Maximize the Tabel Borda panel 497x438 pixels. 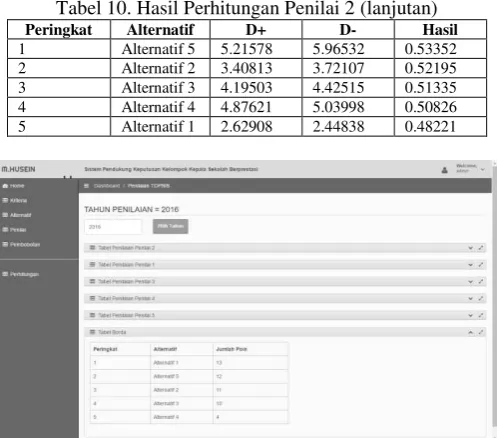[481, 332]
